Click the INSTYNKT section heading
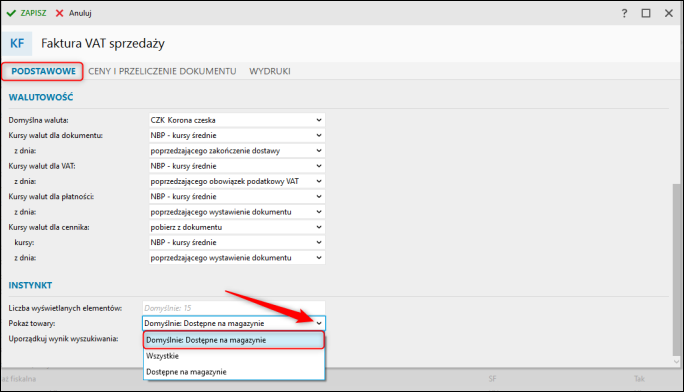Viewport: 684px width, 392px height. pyautogui.click(x=30, y=285)
